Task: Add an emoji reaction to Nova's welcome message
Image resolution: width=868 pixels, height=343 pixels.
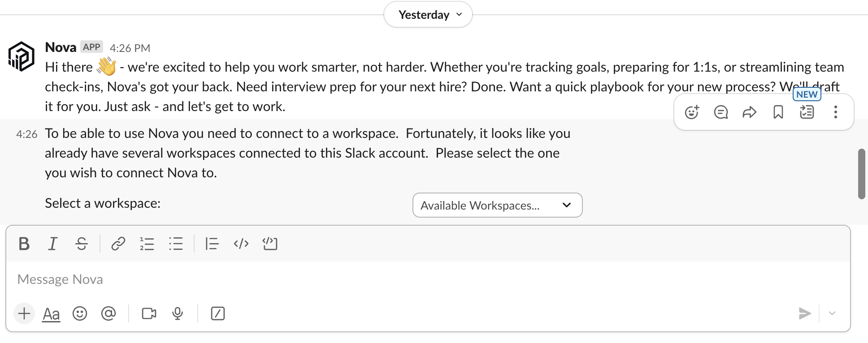Action: click(x=692, y=112)
